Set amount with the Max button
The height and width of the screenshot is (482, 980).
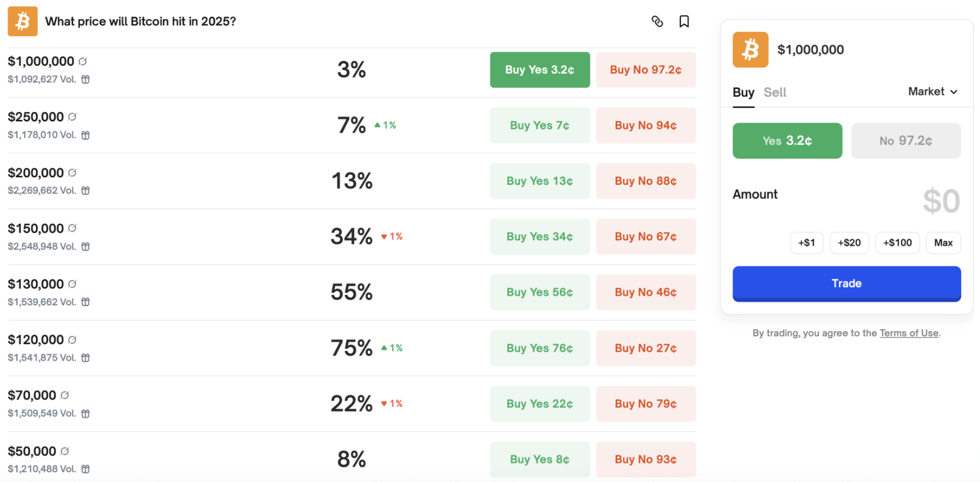(x=943, y=243)
